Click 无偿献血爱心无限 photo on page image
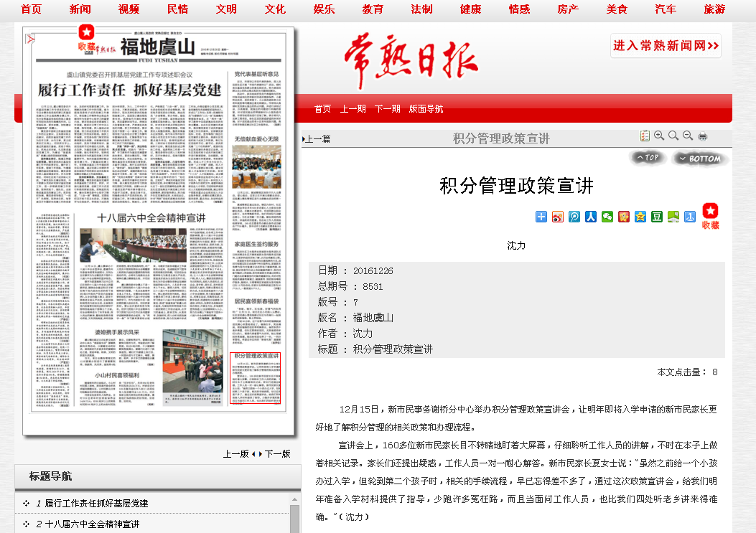The image size is (756, 533). point(256,166)
